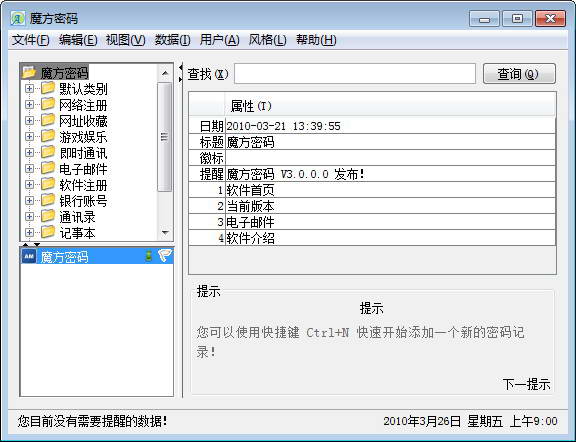Click the 网址收藏 folder icon
576x442 pixels.
coord(48,120)
